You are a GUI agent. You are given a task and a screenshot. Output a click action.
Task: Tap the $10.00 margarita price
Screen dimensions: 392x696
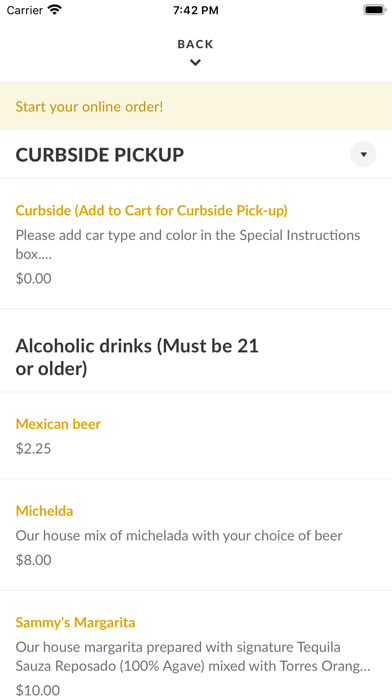[38, 690]
